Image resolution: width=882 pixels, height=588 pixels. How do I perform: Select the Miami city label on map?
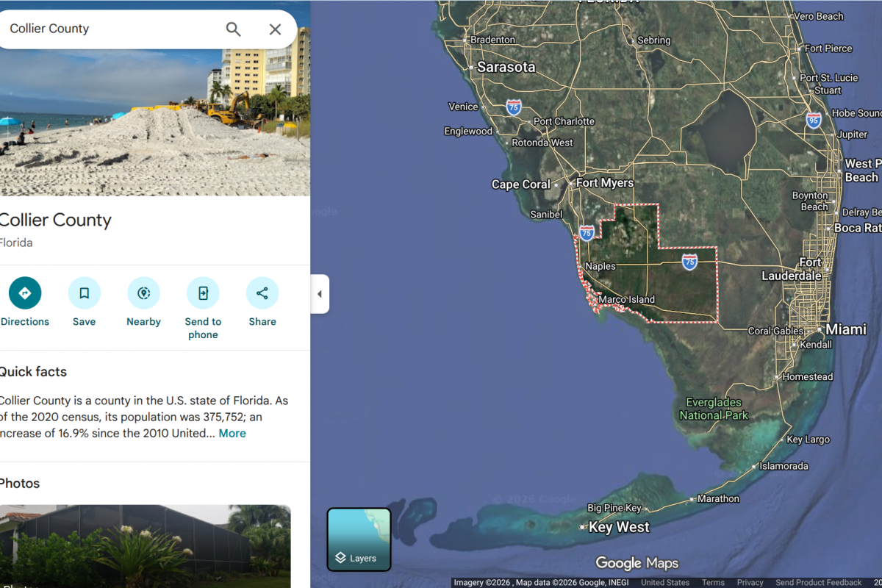845,329
